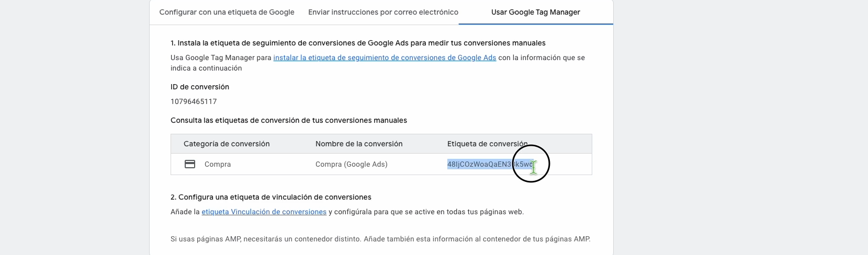Click the highlighted conversion label code

point(490,164)
